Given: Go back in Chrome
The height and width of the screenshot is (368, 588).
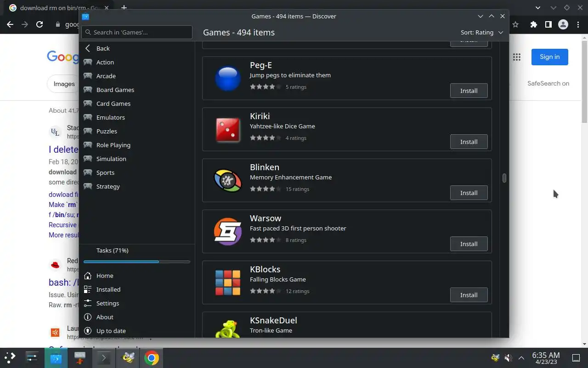Looking at the screenshot, I should [10, 24].
